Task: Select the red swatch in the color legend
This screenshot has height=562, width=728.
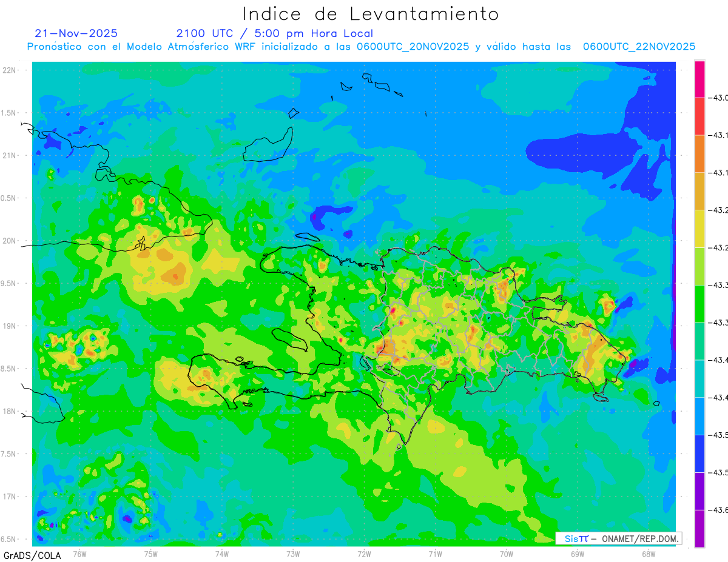Action: [699, 116]
